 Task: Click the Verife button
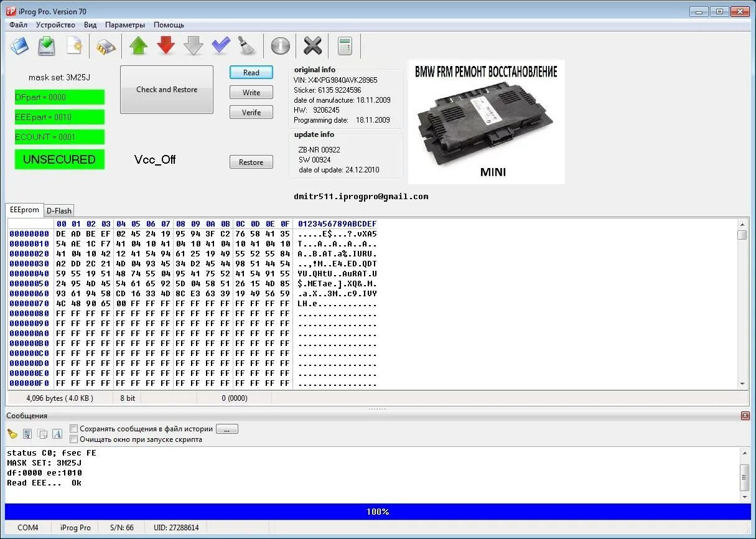pos(251,113)
